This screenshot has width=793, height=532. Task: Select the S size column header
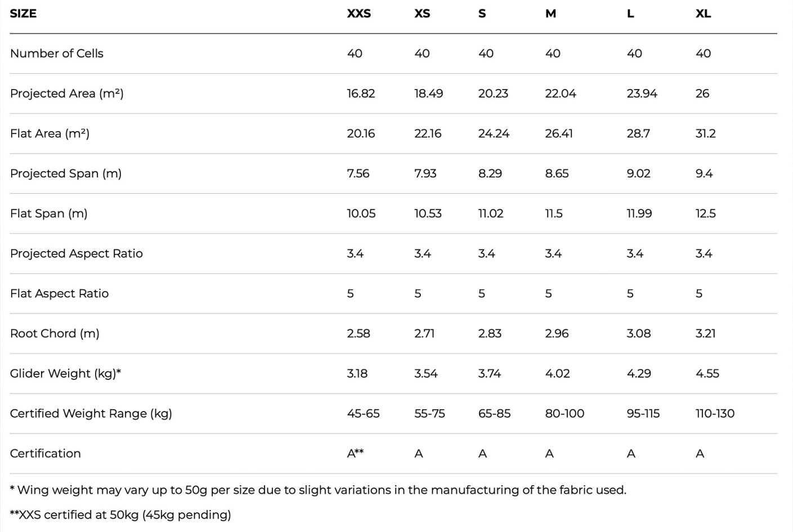pos(482,14)
